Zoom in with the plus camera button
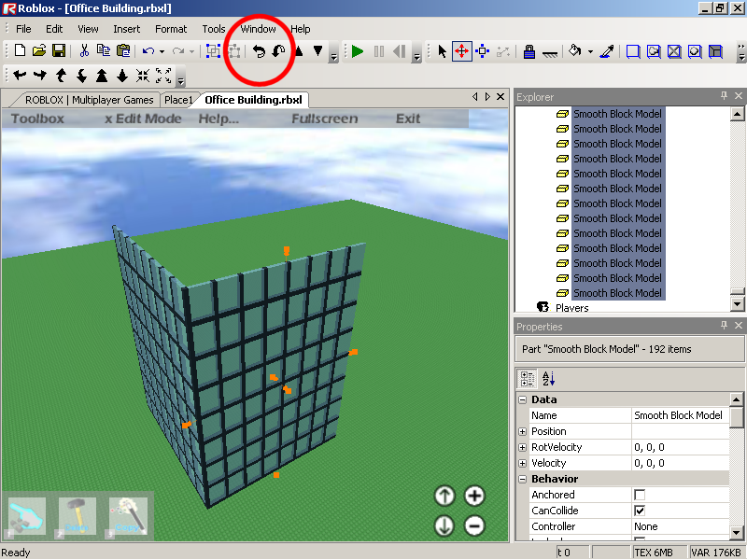Image resolution: width=747 pixels, height=560 pixels. point(474,496)
